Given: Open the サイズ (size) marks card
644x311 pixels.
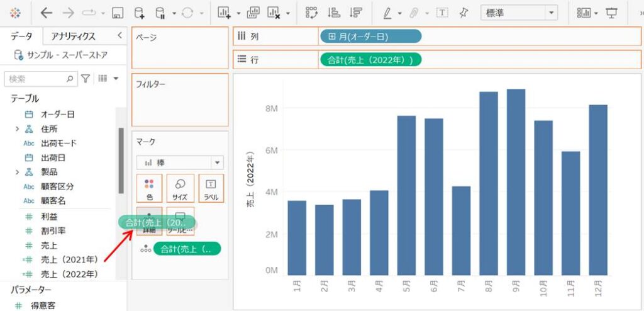Looking at the screenshot, I should (x=180, y=188).
